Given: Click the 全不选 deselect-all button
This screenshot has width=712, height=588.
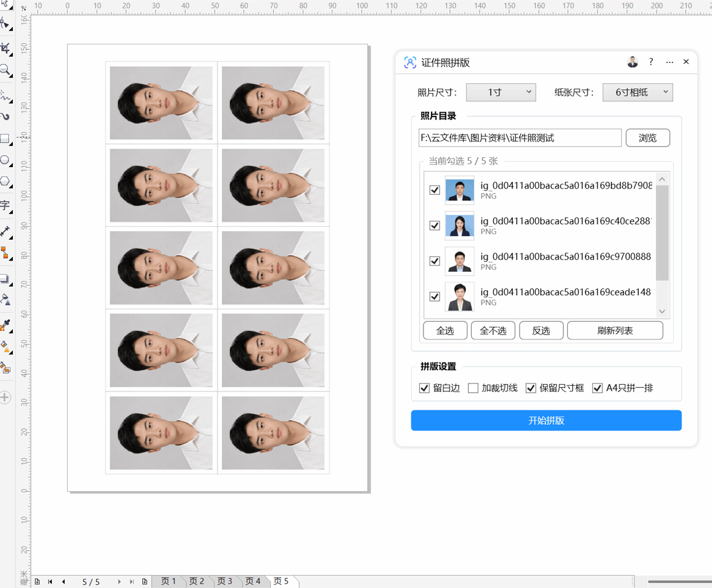Looking at the screenshot, I should [493, 330].
